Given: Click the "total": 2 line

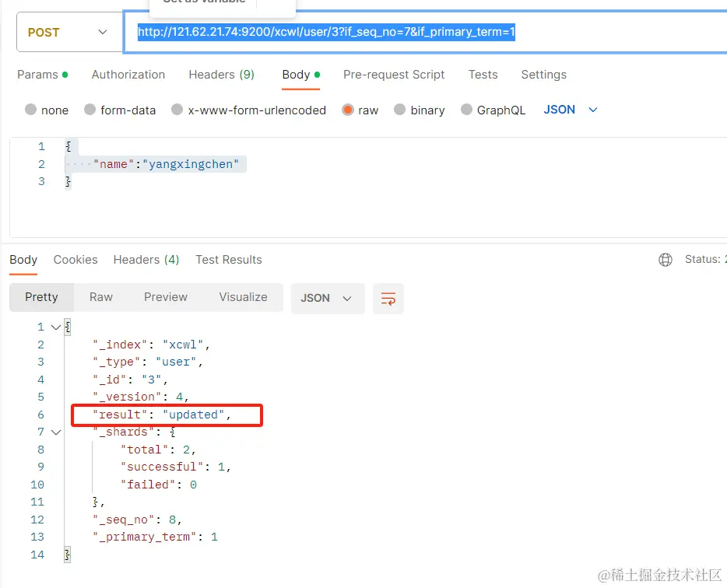Looking at the screenshot, I should coord(158,450).
